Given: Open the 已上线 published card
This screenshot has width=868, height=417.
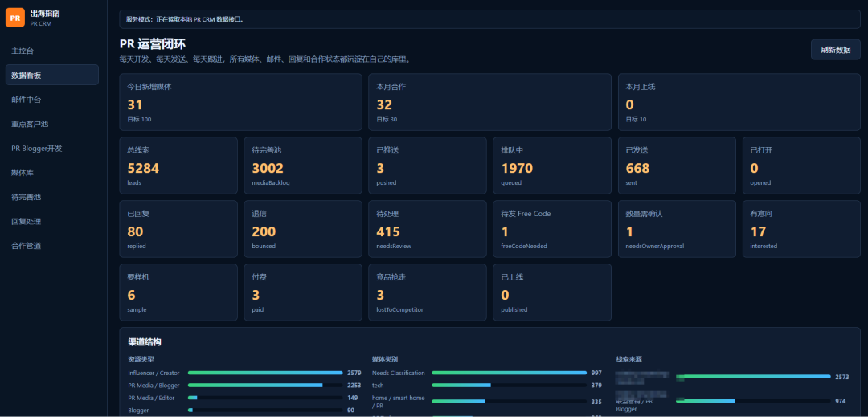Looking at the screenshot, I should click(552, 292).
